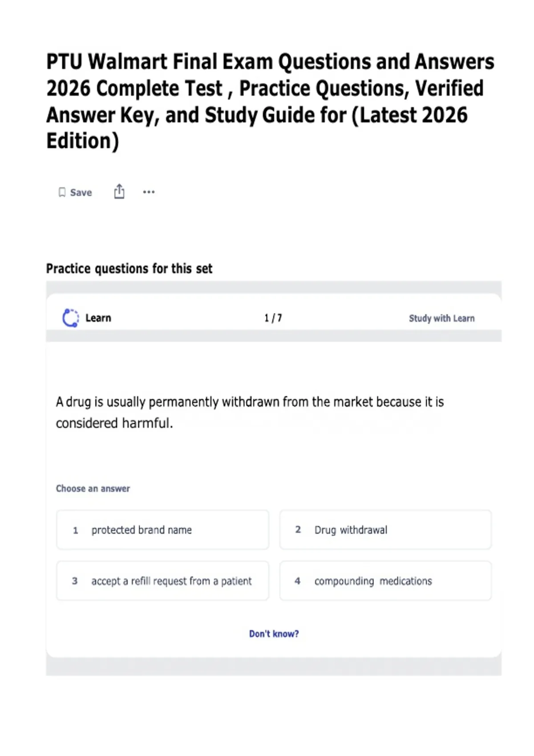Click the Practice questions for this set heading
The height and width of the screenshot is (756, 534).
pyautogui.click(x=129, y=269)
